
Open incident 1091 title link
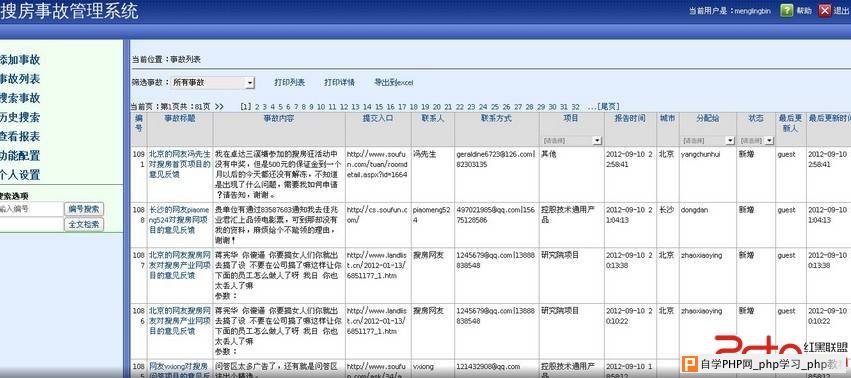(x=180, y=165)
